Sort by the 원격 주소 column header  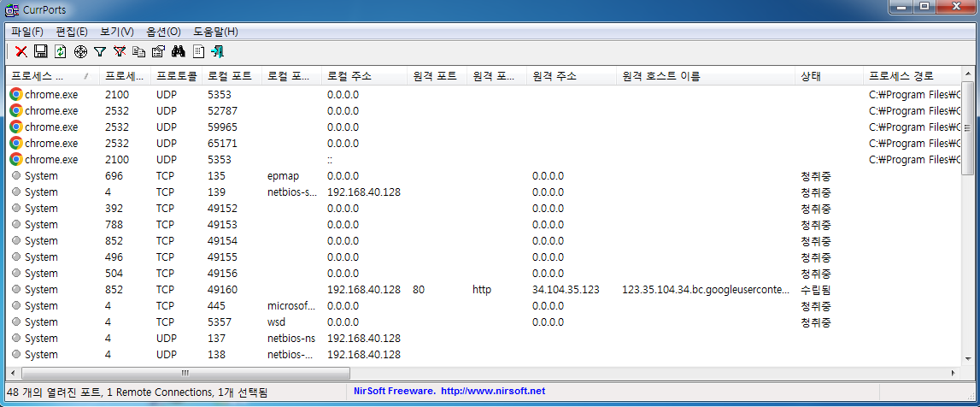pyautogui.click(x=572, y=76)
